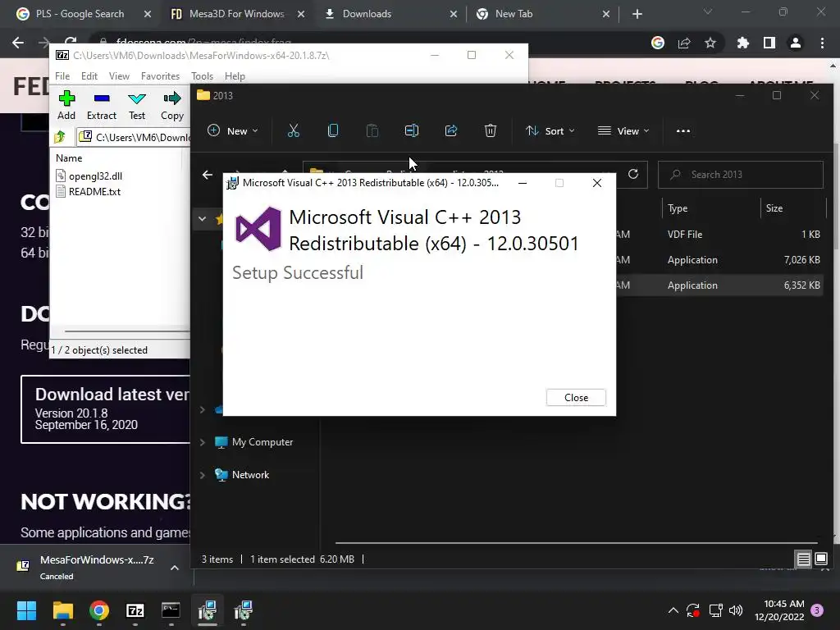Viewport: 840px width, 630px height.
Task: Open the Favorites menu in 7-Zip
Action: (x=160, y=76)
